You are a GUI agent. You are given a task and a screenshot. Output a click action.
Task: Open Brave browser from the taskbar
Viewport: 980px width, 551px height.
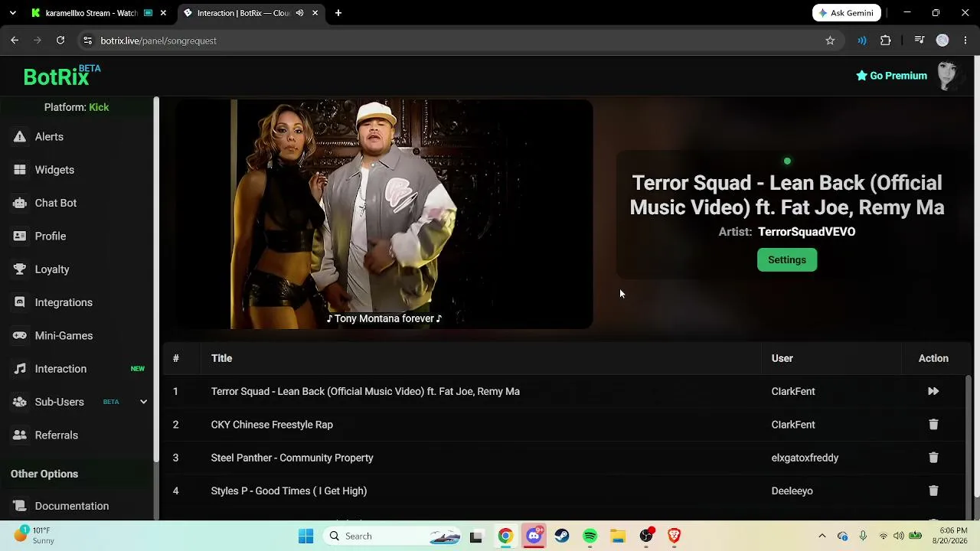tap(674, 536)
